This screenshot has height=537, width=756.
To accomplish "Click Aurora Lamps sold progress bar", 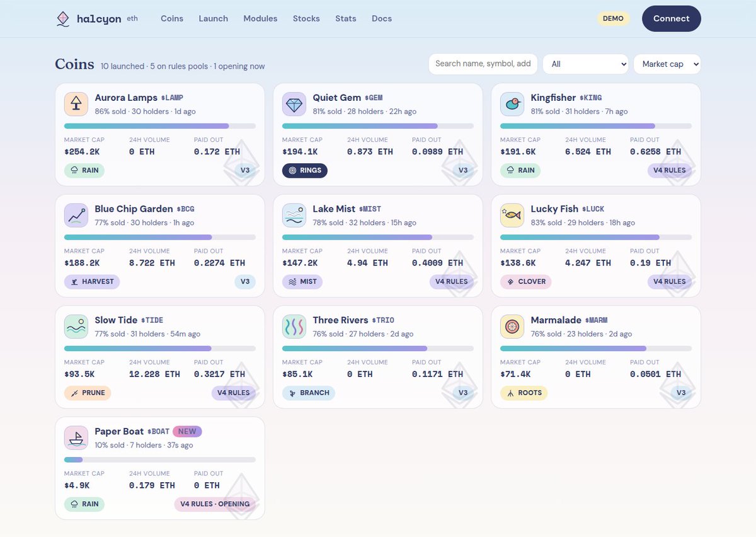I will (160, 126).
